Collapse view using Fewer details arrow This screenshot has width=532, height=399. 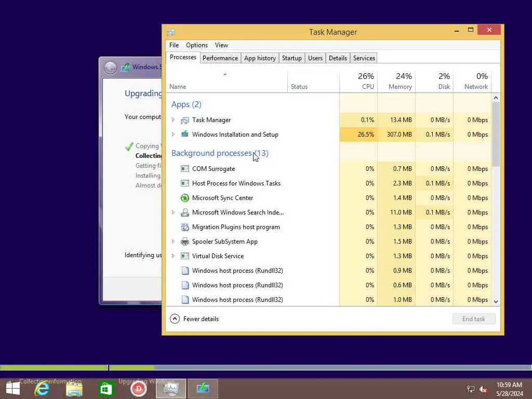pyautogui.click(x=175, y=319)
